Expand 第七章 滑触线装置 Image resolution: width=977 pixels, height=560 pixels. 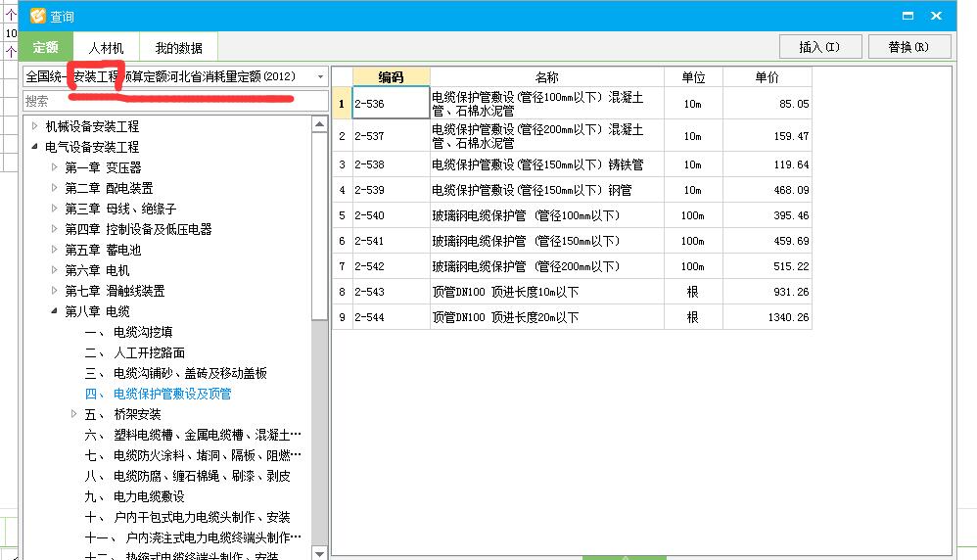tap(54, 290)
